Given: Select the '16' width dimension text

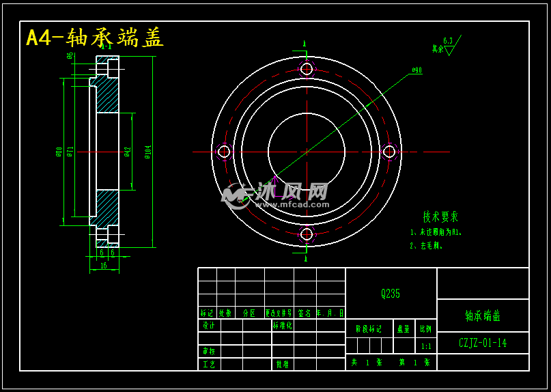Looking at the screenshot, I should (104, 266).
